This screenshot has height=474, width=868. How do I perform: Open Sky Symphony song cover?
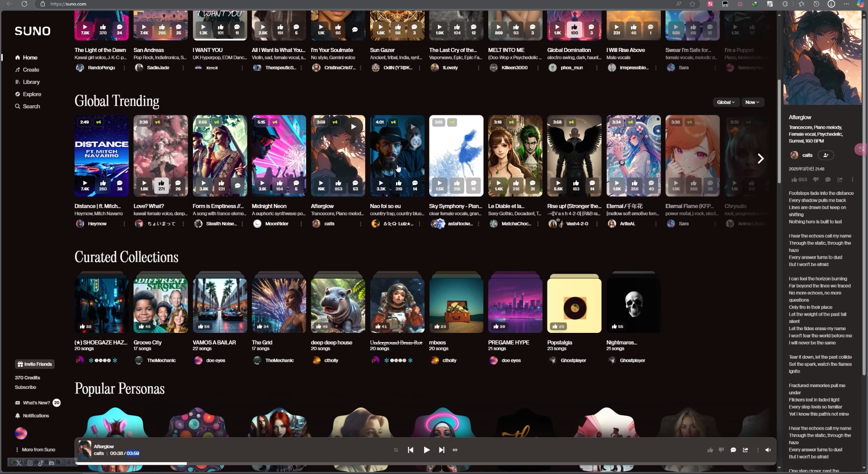tap(456, 156)
